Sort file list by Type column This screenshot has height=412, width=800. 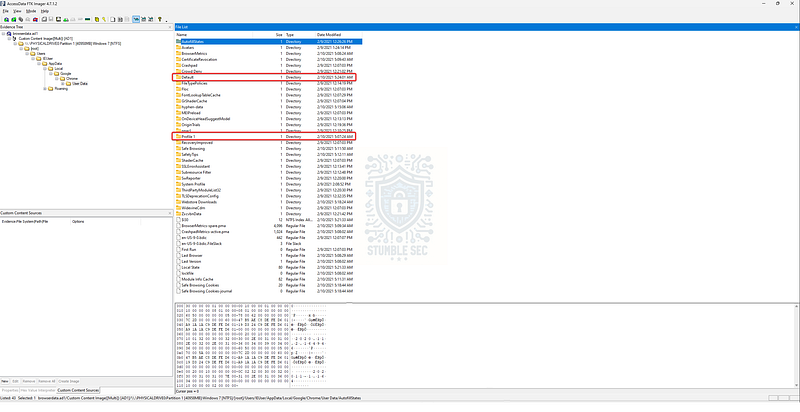(x=299, y=35)
